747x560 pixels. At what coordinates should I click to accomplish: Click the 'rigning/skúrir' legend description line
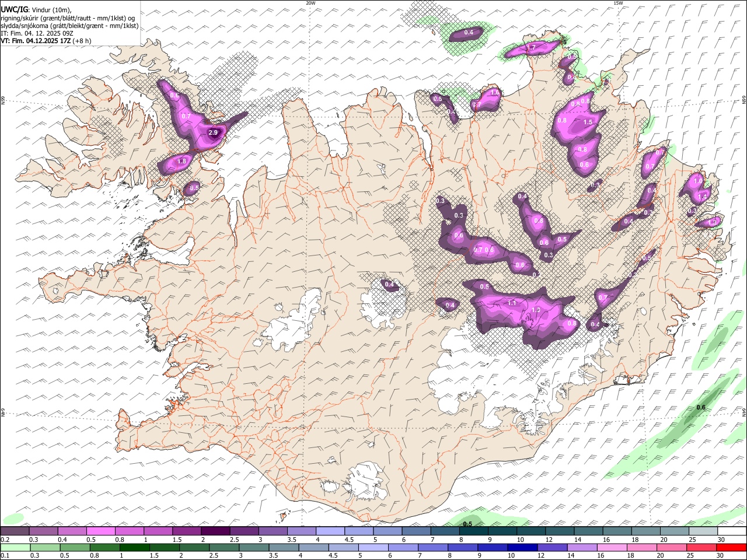(x=67, y=18)
